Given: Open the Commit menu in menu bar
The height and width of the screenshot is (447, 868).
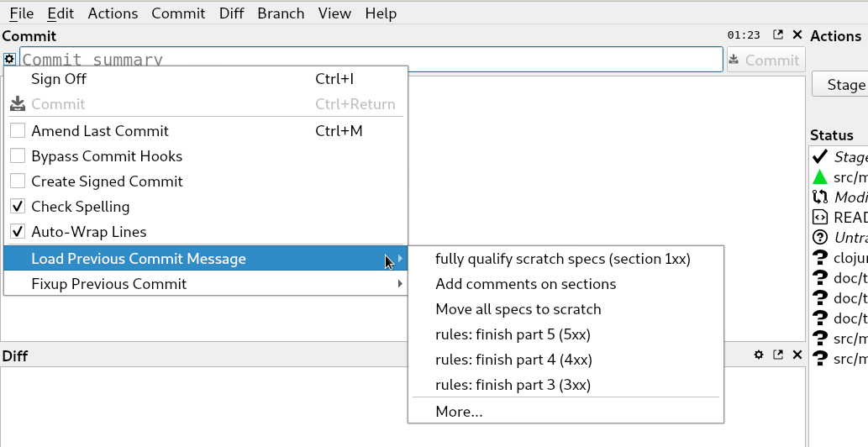Looking at the screenshot, I should click(178, 13).
